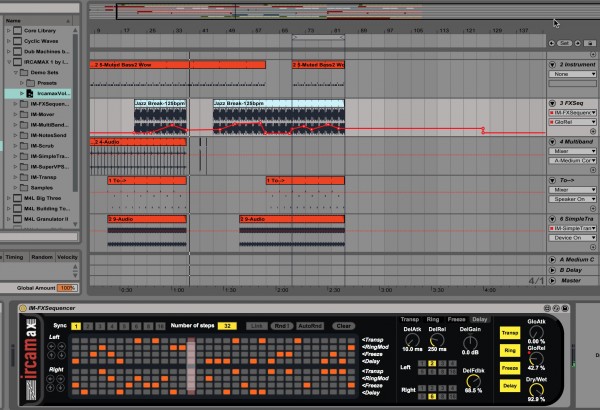The height and width of the screenshot is (410, 600).
Task: Switch to the Delay parameters tab
Action: coord(480,319)
